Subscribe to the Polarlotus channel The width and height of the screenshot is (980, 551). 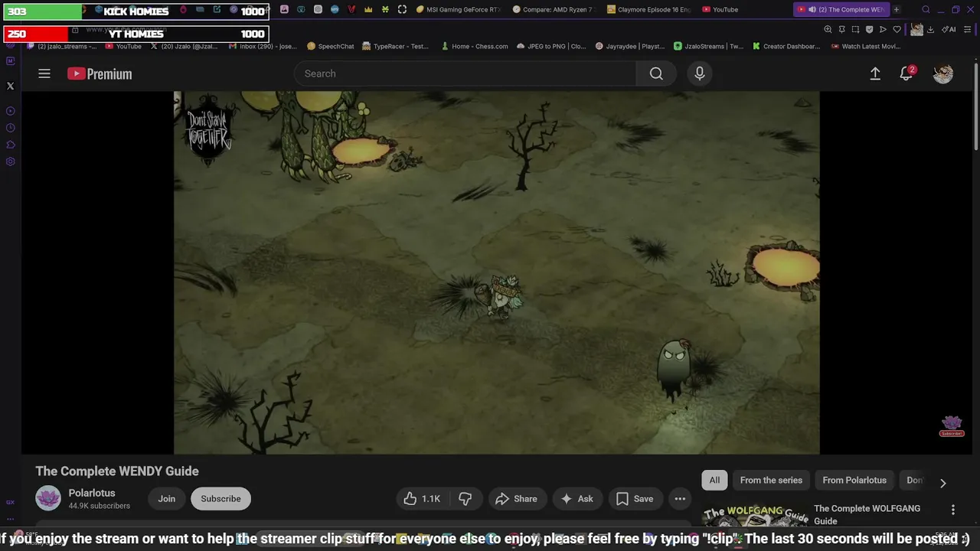coord(220,499)
